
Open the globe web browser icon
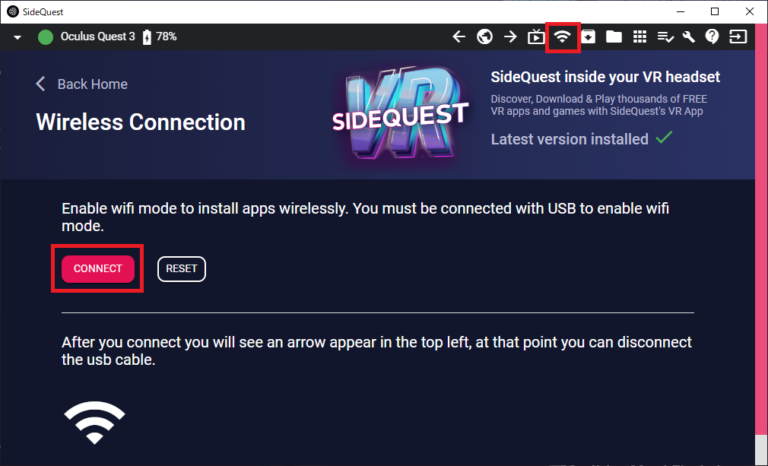click(485, 37)
